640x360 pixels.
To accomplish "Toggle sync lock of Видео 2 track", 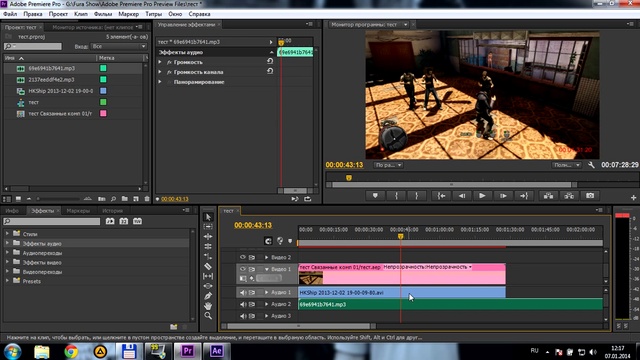I will pyautogui.click(x=252, y=257).
